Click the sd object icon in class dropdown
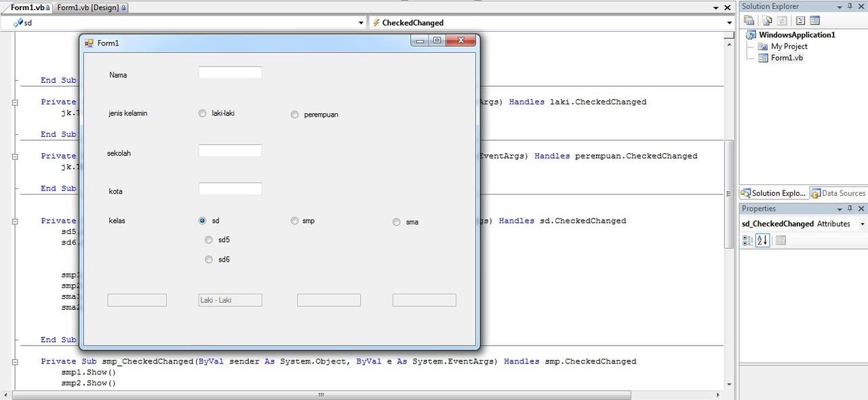868x400 pixels. (18, 22)
